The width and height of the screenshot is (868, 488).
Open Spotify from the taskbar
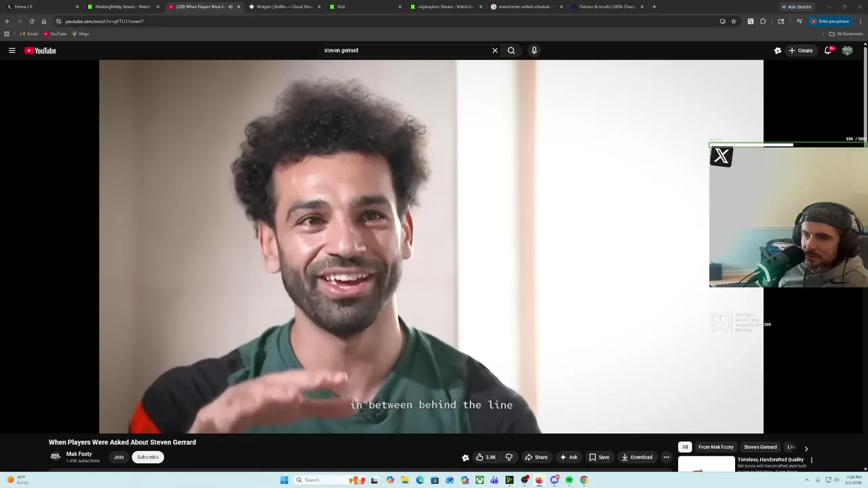pos(569,480)
